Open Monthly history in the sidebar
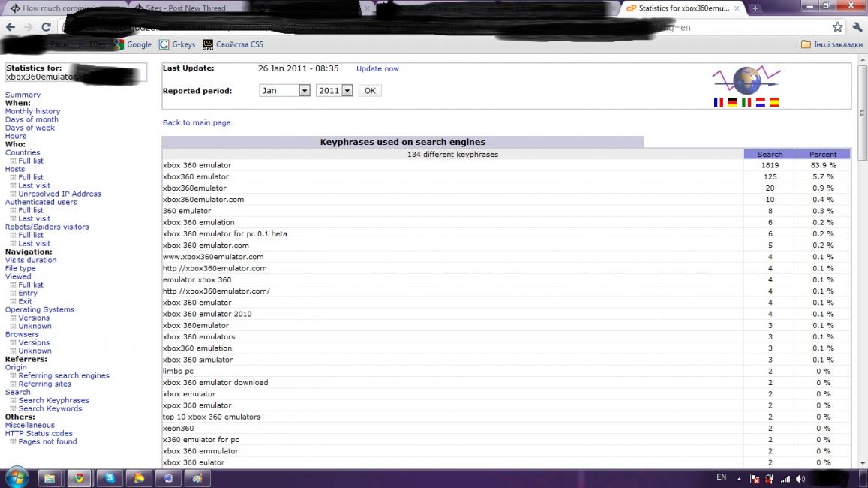The width and height of the screenshot is (868, 488). pyautogui.click(x=33, y=111)
